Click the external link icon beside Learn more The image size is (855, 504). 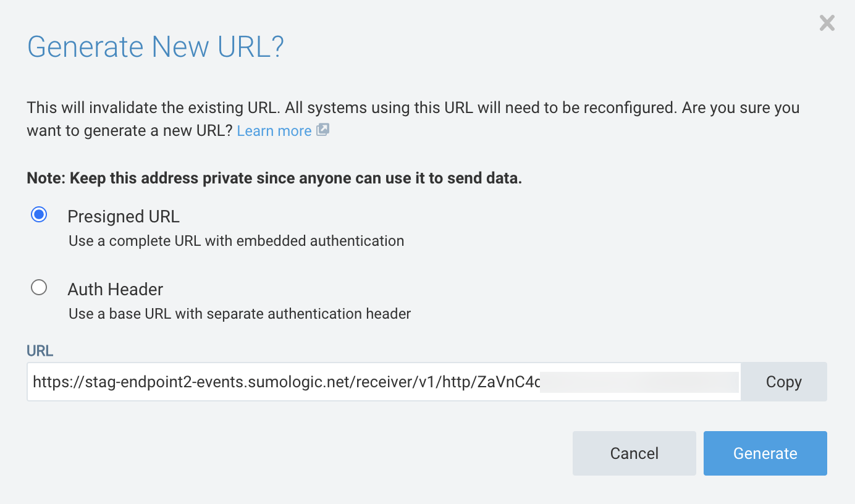pyautogui.click(x=324, y=130)
